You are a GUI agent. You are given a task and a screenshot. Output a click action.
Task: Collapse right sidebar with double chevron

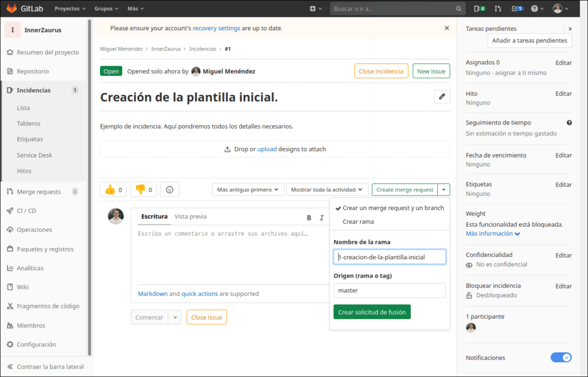[570, 29]
